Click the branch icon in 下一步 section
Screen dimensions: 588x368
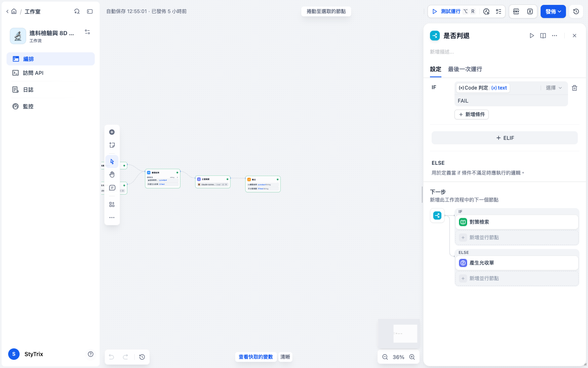click(x=437, y=215)
